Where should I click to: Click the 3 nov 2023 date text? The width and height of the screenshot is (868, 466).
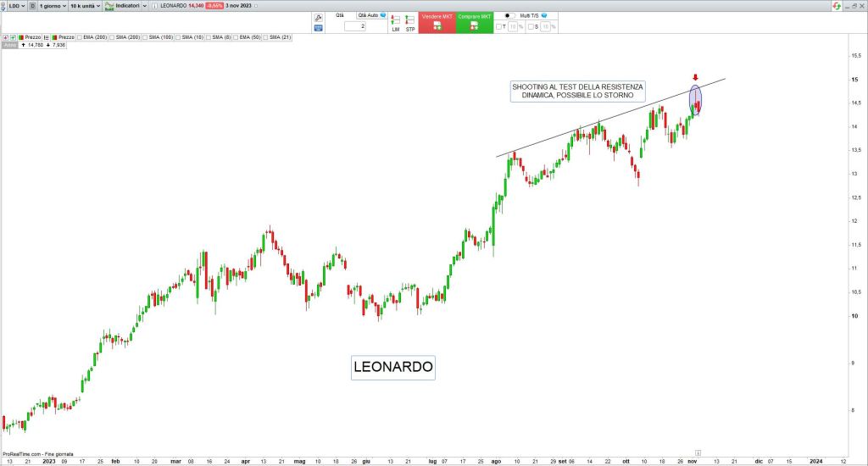tap(238, 6)
